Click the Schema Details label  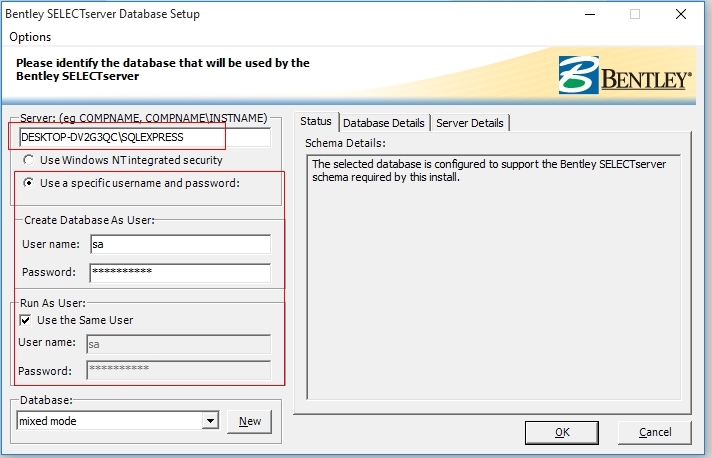345,143
